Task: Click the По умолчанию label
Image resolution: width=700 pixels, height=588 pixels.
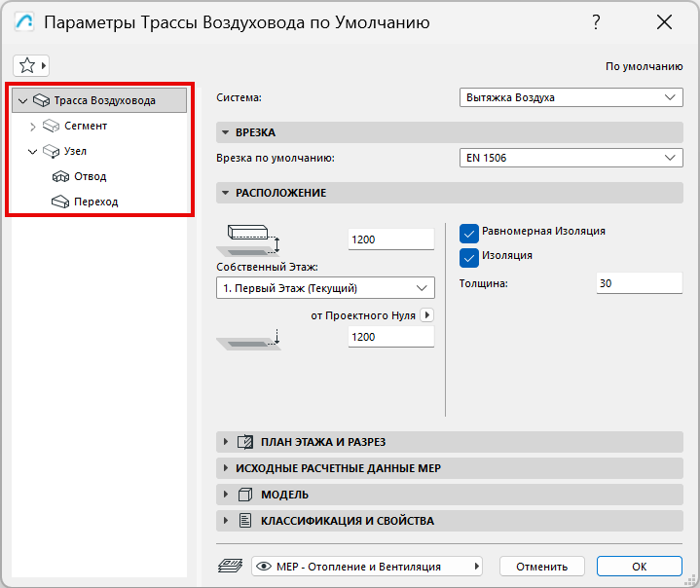Action: [x=644, y=66]
